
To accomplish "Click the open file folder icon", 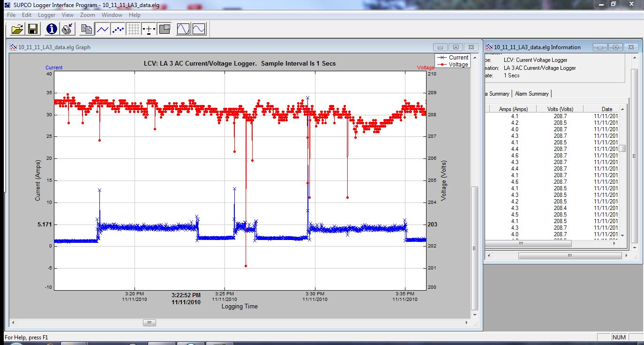I will [x=17, y=29].
